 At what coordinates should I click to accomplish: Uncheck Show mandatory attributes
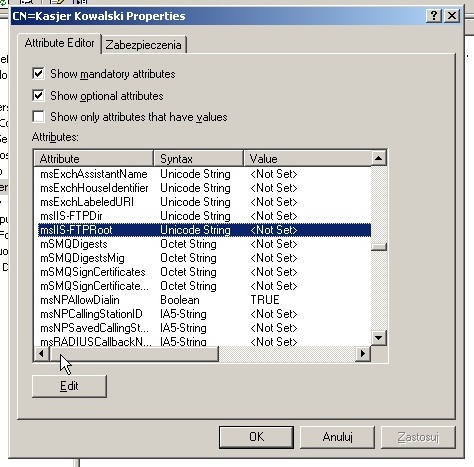pyautogui.click(x=38, y=73)
